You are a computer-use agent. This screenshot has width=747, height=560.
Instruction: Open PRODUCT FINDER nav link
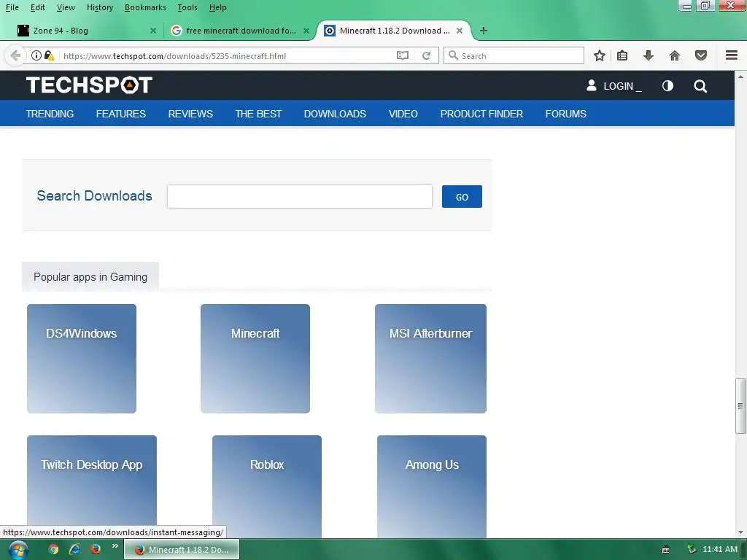(481, 114)
